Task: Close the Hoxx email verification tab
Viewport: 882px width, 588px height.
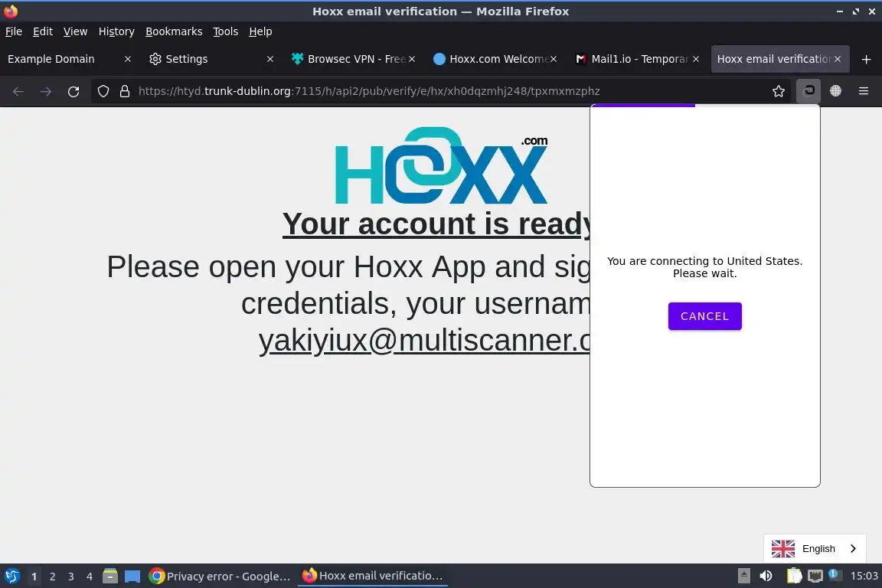Action: [838, 59]
